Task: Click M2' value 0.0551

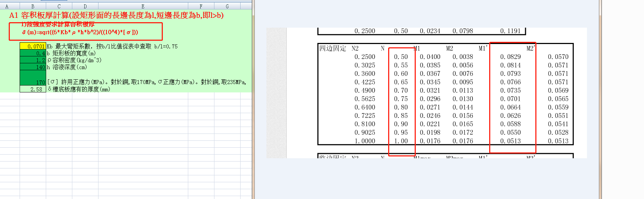Action: 558,115
